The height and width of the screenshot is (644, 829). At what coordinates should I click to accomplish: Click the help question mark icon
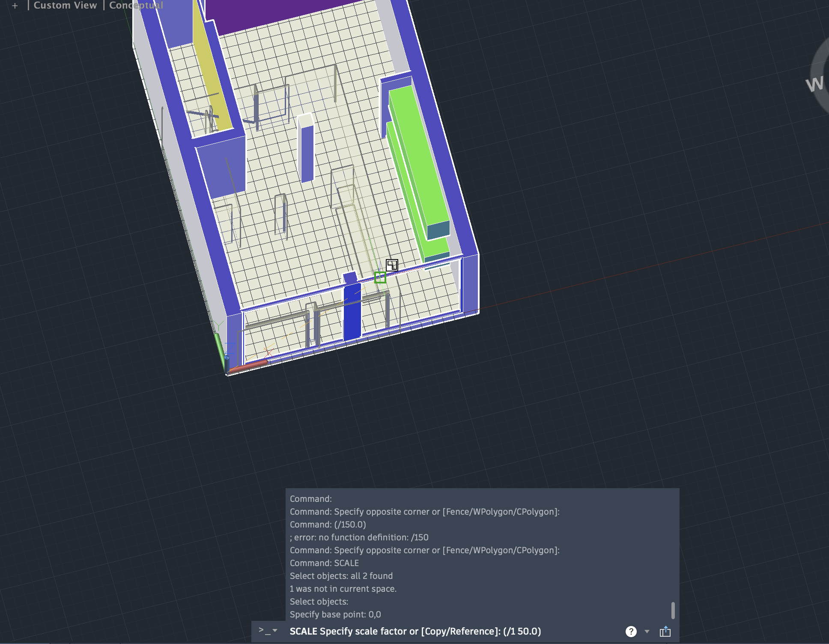[631, 631]
